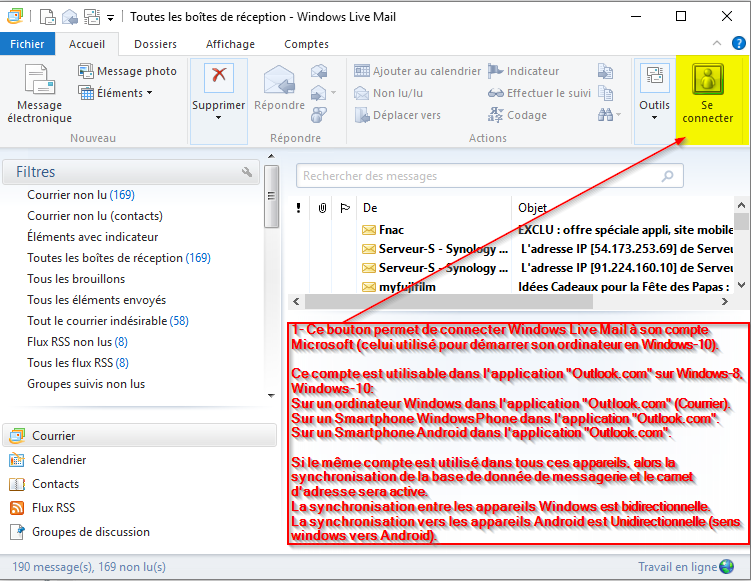The height and width of the screenshot is (581, 751).
Task: Click the copy documents icon in Actions
Action: coord(606,93)
